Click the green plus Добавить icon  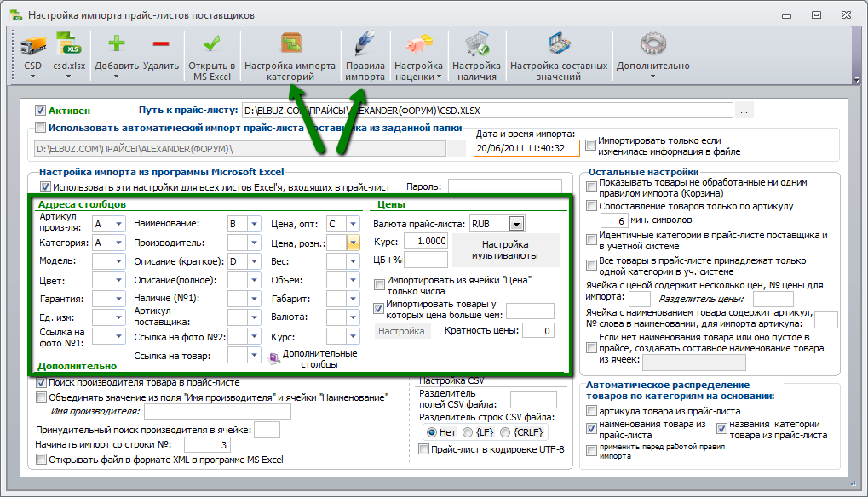pos(116,43)
